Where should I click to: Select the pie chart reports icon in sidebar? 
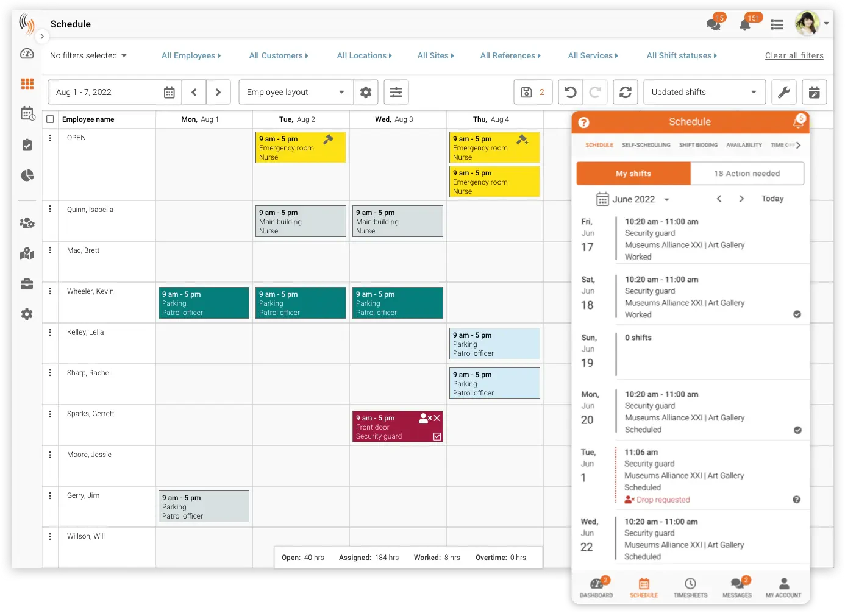[x=27, y=175]
